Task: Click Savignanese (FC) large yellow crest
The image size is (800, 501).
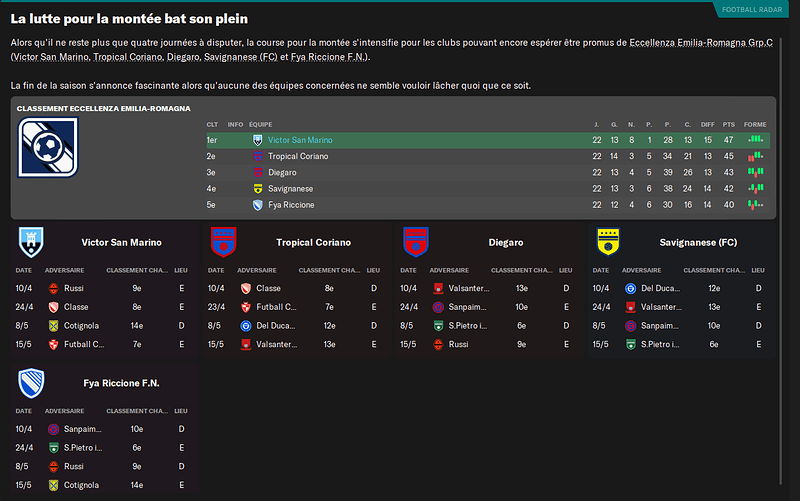Action: point(608,242)
